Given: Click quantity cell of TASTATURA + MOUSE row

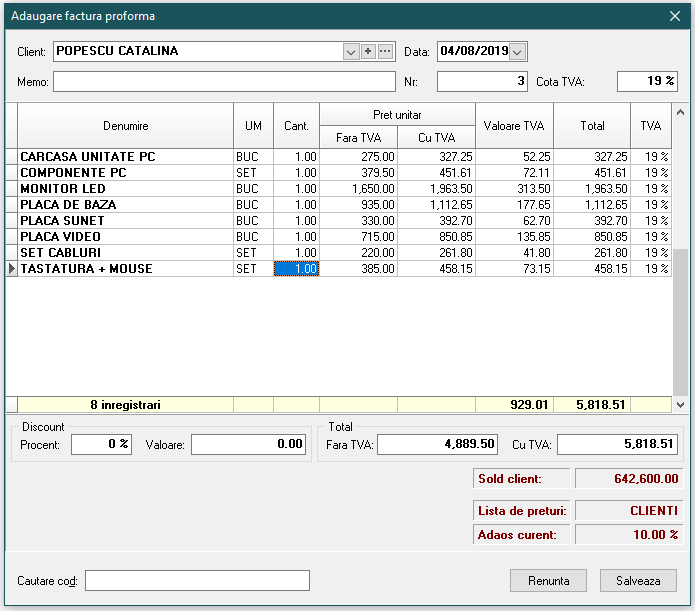Looking at the screenshot, I should pyautogui.click(x=296, y=269).
